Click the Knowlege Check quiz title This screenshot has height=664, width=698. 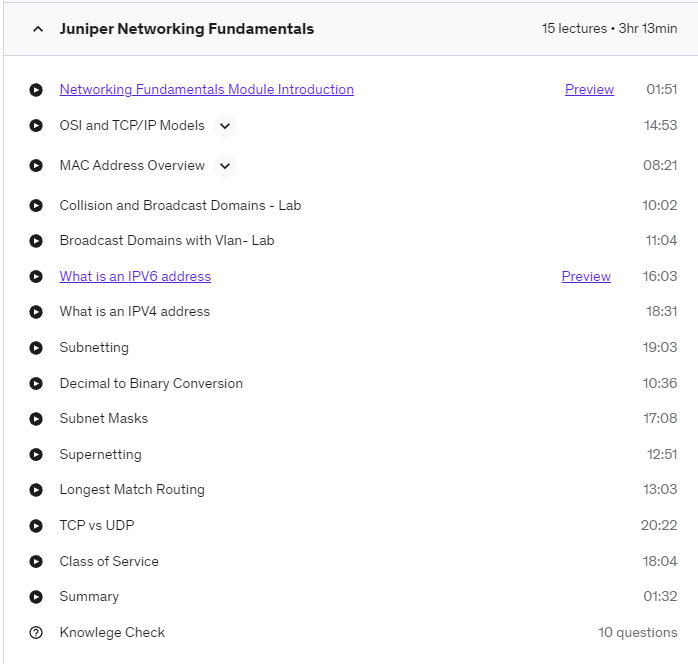pyautogui.click(x=112, y=632)
